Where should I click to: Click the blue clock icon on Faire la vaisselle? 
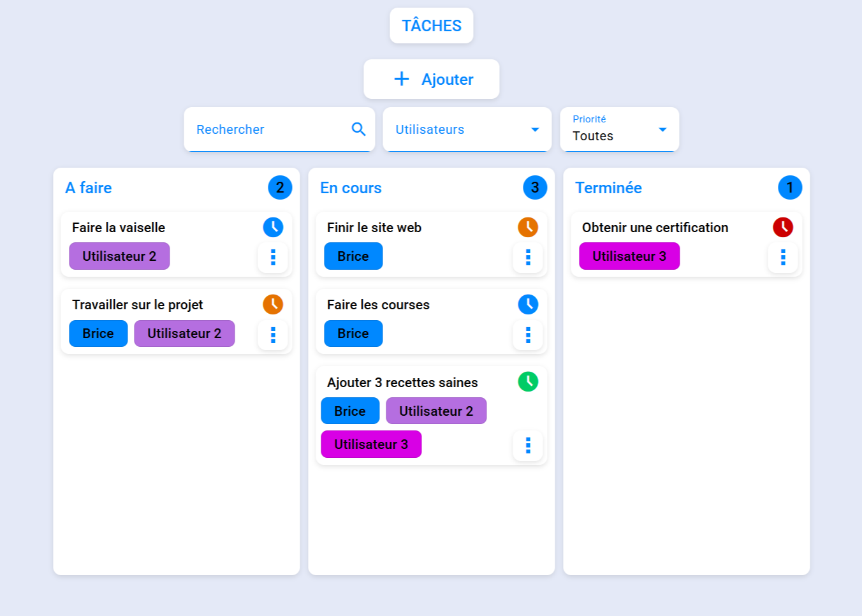coord(273,227)
